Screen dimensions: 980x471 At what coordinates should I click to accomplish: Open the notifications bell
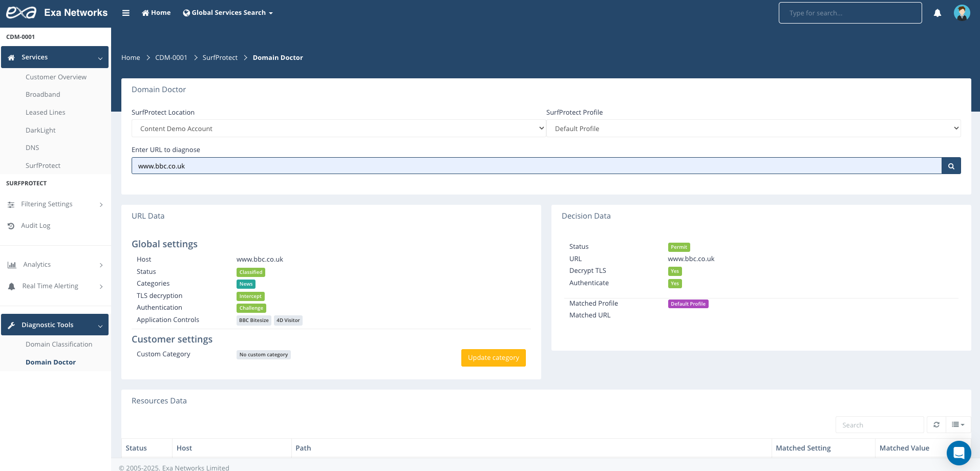pos(937,13)
